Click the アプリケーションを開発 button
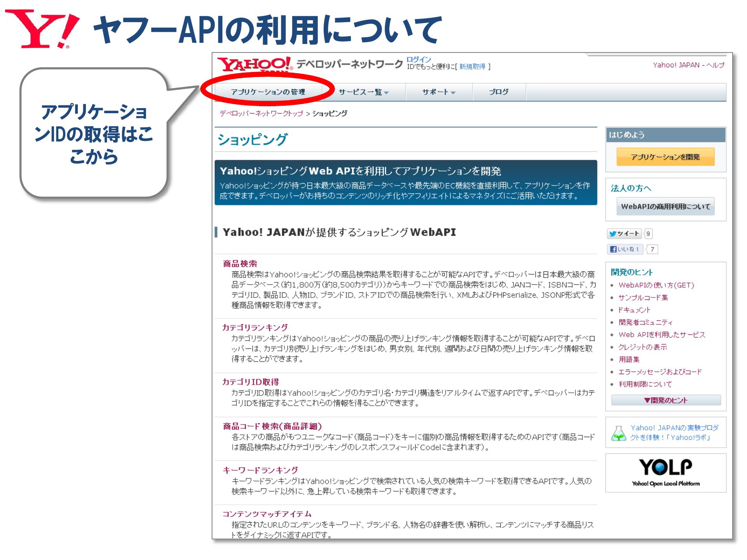This screenshot has width=747, height=560. pos(665,157)
